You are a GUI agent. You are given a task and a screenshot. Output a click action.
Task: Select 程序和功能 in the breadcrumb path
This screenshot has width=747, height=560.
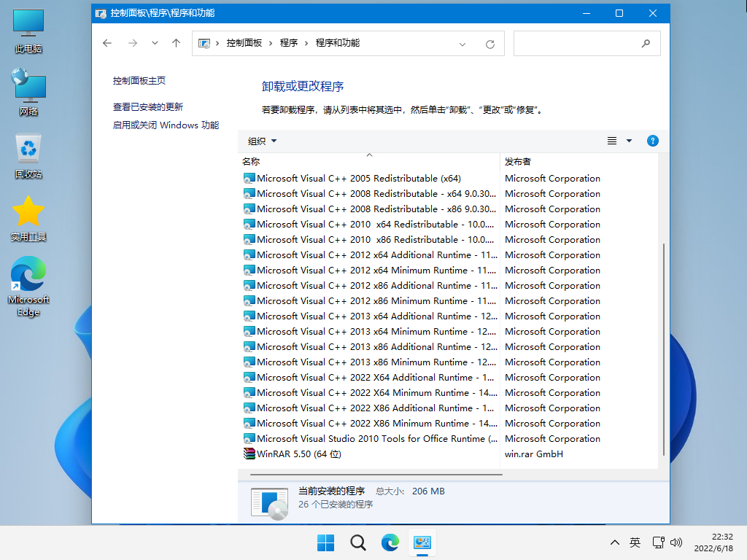point(337,43)
